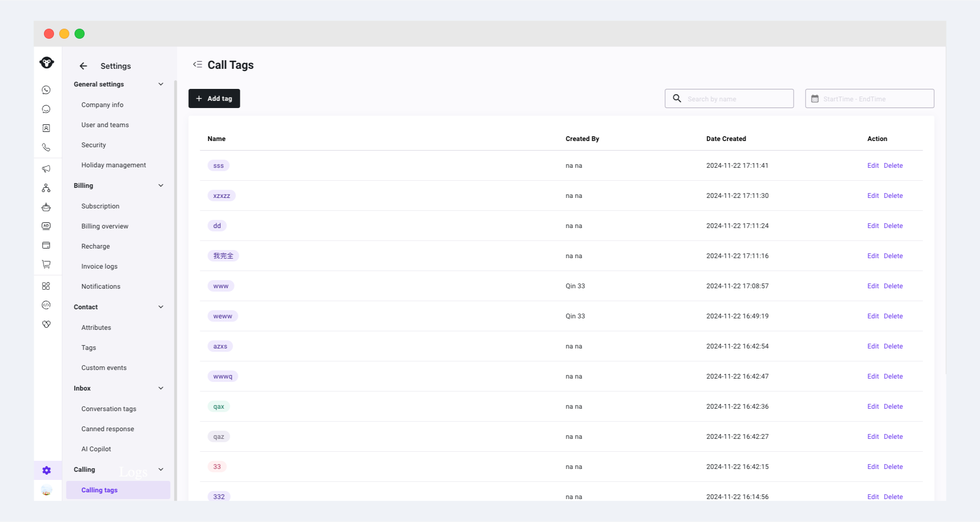This screenshot has height=522, width=980.
Task: Collapse the Billing section chevron
Action: point(161,185)
